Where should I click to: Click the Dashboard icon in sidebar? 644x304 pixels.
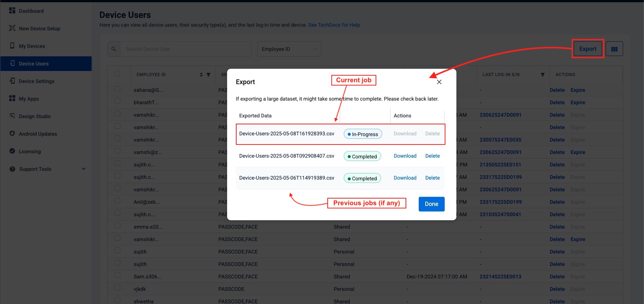(12, 11)
